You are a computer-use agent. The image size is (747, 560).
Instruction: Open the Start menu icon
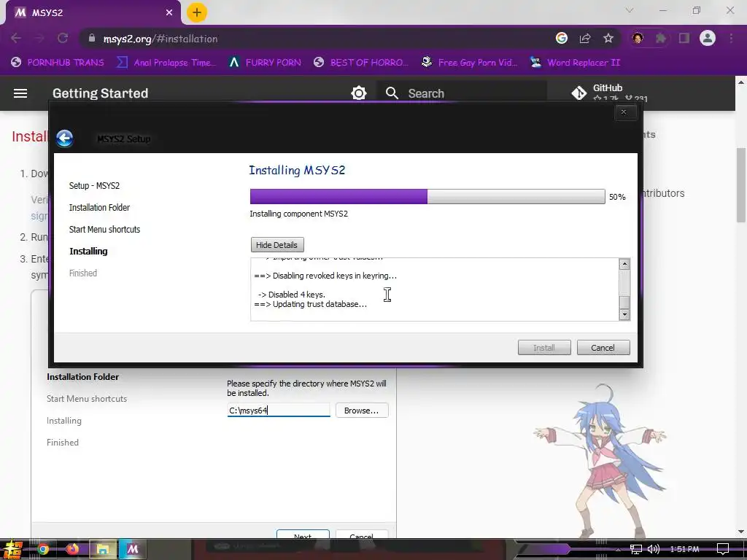coord(12,550)
